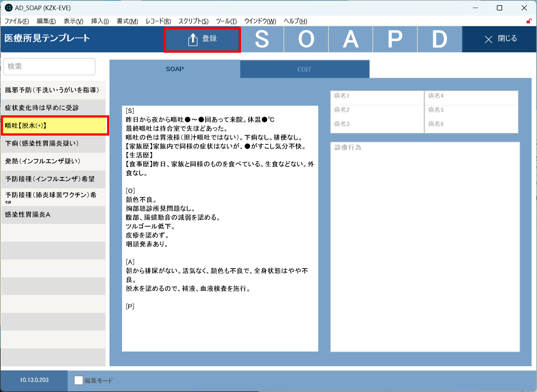Select template 風邪予防（手洗い・うがいを指導）

tap(53, 90)
